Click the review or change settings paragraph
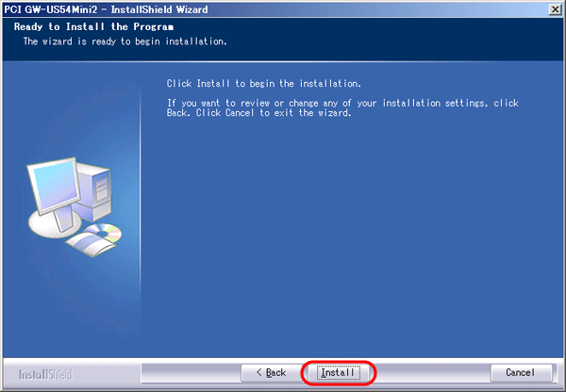 (x=342, y=107)
